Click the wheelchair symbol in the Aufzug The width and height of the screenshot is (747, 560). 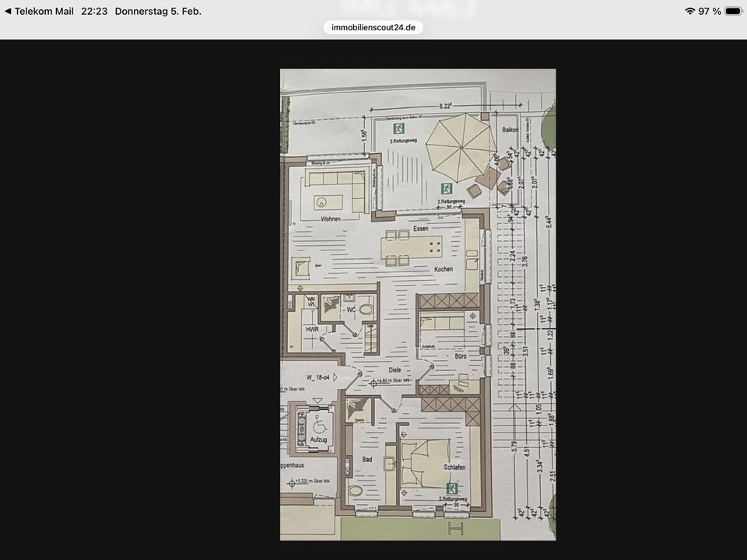tap(317, 425)
